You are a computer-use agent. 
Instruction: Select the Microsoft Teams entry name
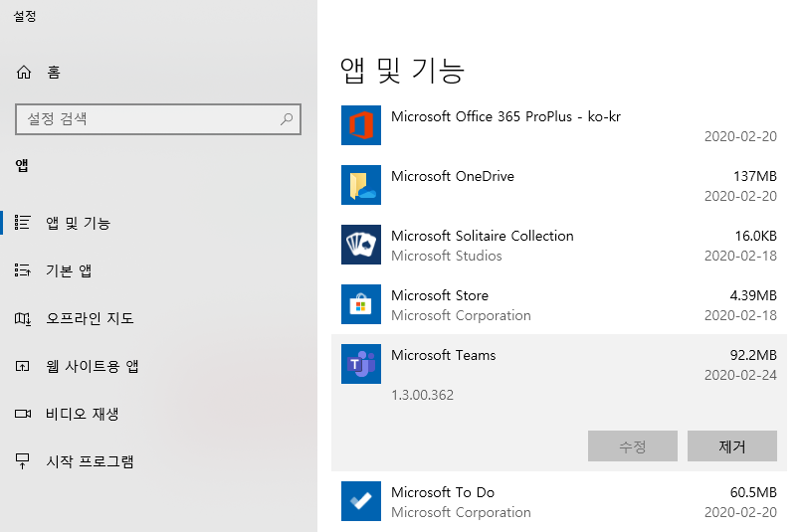[443, 355]
